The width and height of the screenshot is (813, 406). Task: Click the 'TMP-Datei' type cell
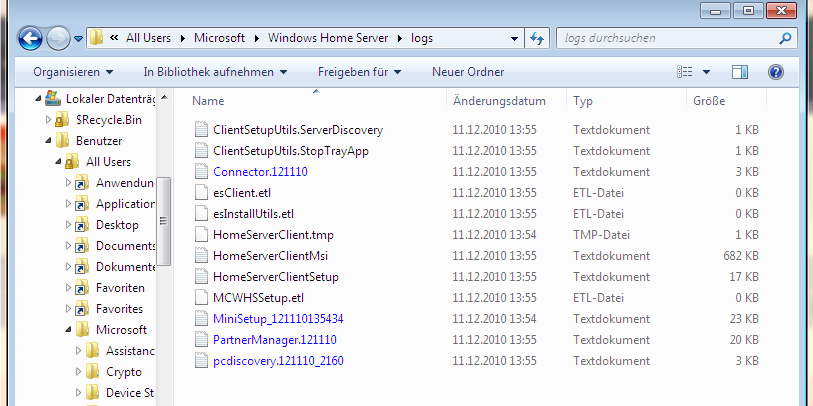[x=601, y=235]
